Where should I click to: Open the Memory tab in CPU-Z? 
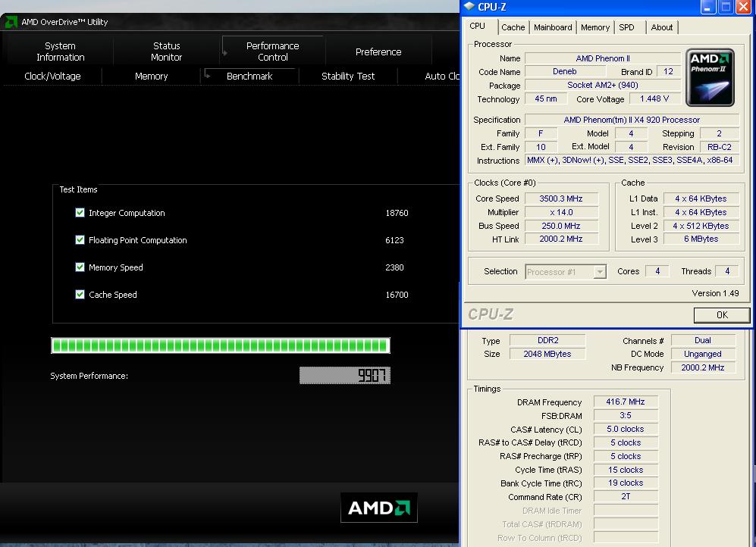tap(595, 27)
